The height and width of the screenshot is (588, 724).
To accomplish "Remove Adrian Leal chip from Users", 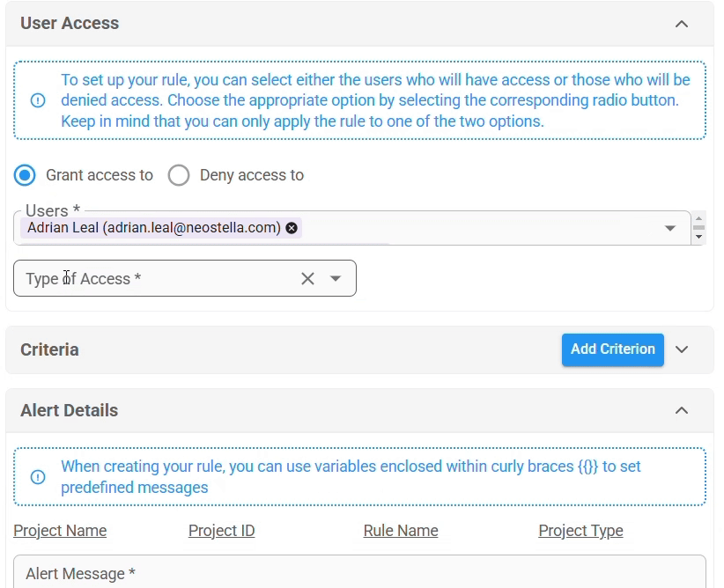I will (292, 228).
